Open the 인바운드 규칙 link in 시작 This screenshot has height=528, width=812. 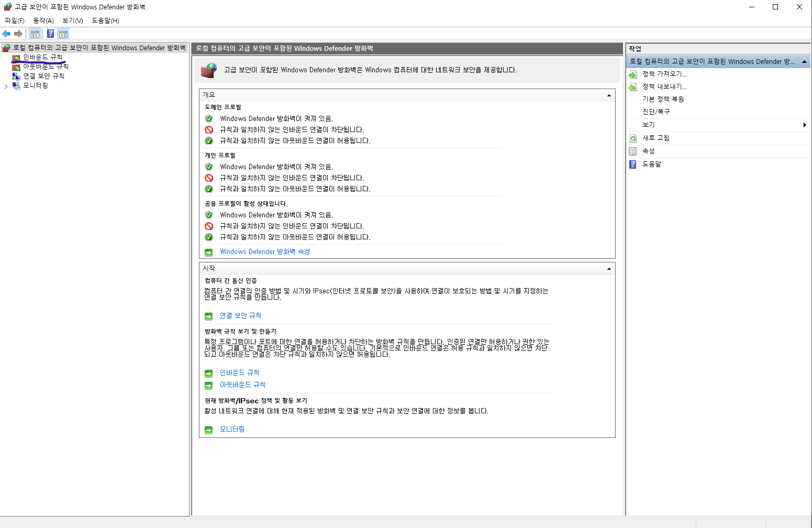point(239,373)
